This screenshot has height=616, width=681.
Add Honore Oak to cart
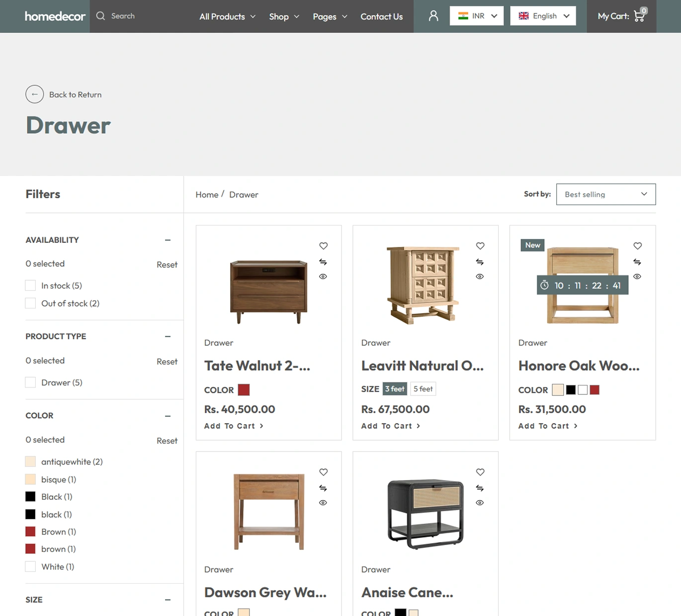click(x=548, y=426)
